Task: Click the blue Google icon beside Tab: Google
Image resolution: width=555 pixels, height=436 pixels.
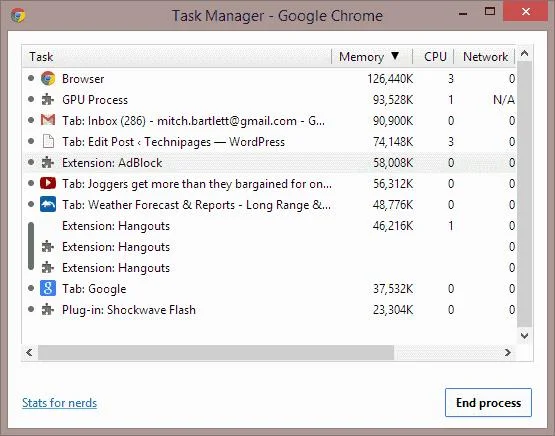Action: (x=48, y=288)
